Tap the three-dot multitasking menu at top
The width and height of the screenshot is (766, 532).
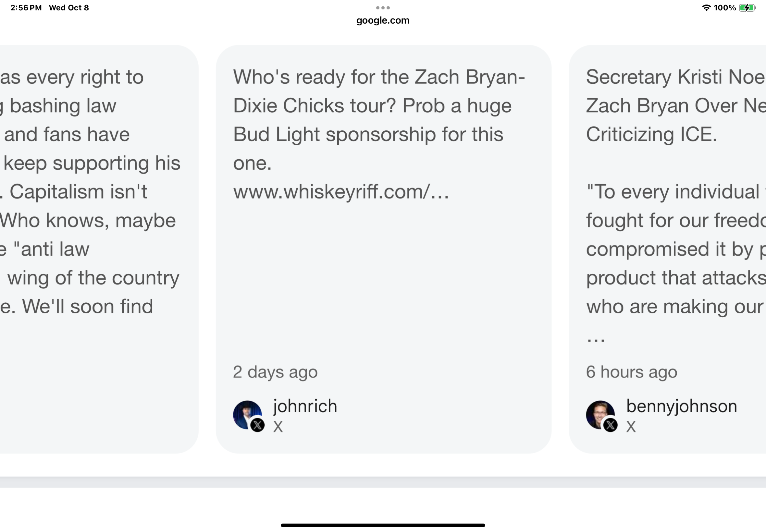pyautogui.click(x=382, y=7)
